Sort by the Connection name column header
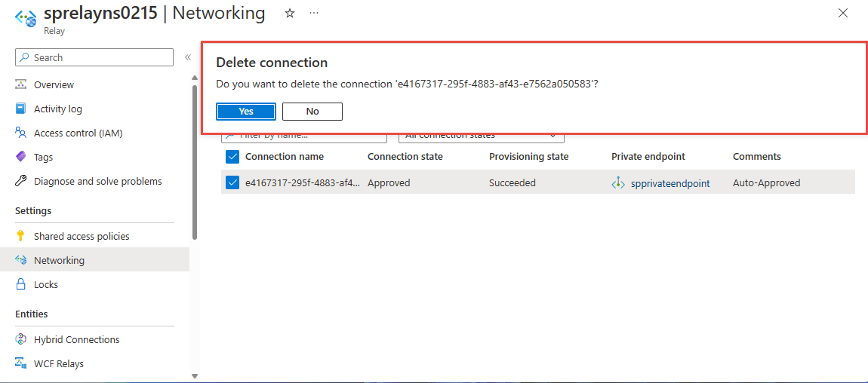The width and height of the screenshot is (868, 383). 285,156
